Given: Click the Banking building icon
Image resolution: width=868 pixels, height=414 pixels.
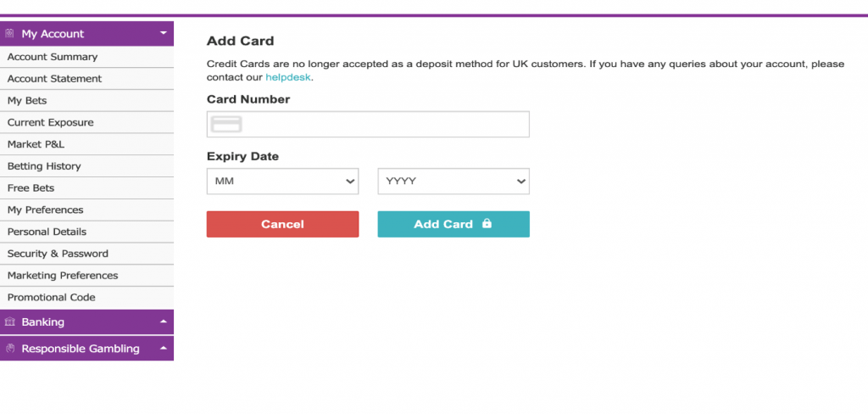Looking at the screenshot, I should click(9, 322).
